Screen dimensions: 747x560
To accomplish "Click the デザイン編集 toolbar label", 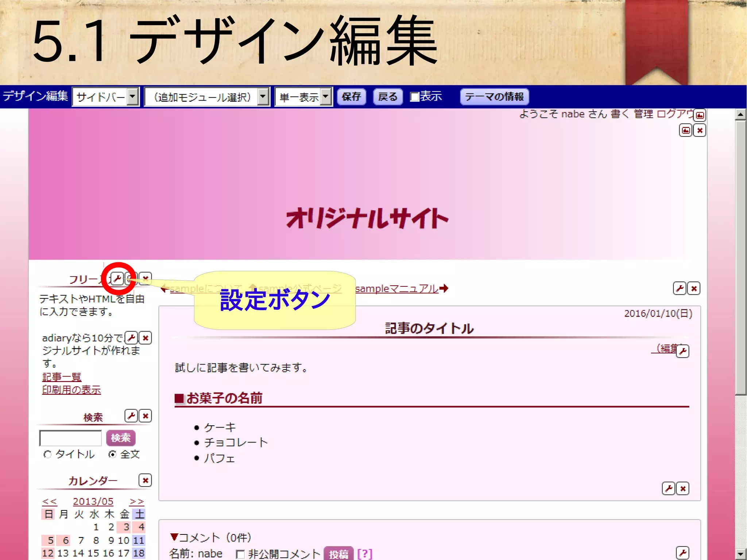I will point(35,96).
